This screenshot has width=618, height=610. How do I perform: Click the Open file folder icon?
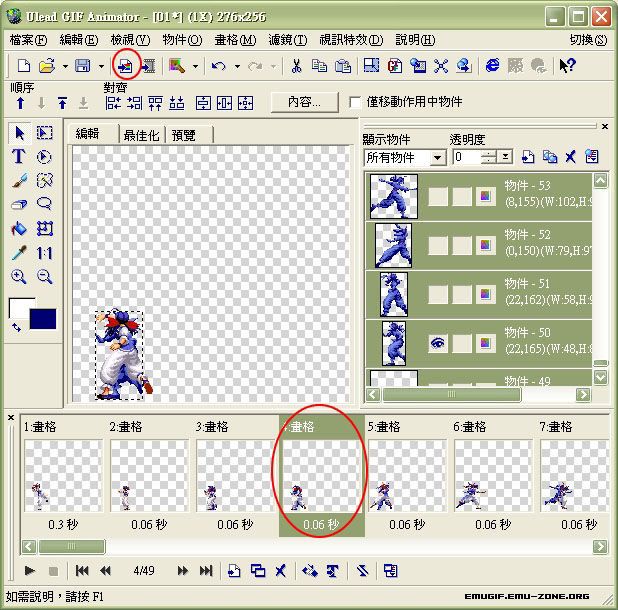coord(47,65)
